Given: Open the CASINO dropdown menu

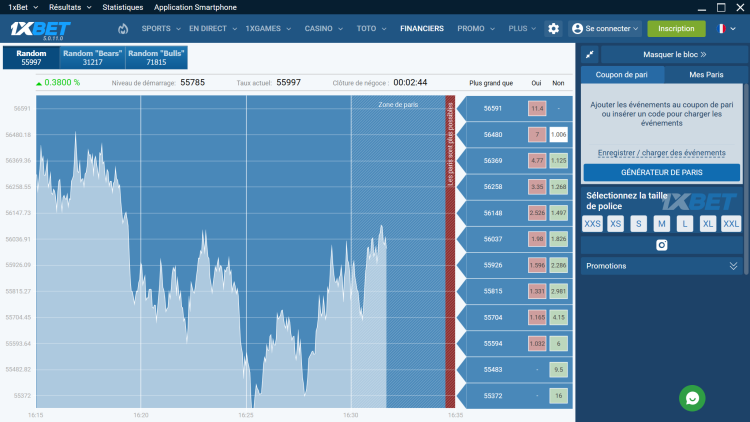Looking at the screenshot, I should tap(323, 29).
